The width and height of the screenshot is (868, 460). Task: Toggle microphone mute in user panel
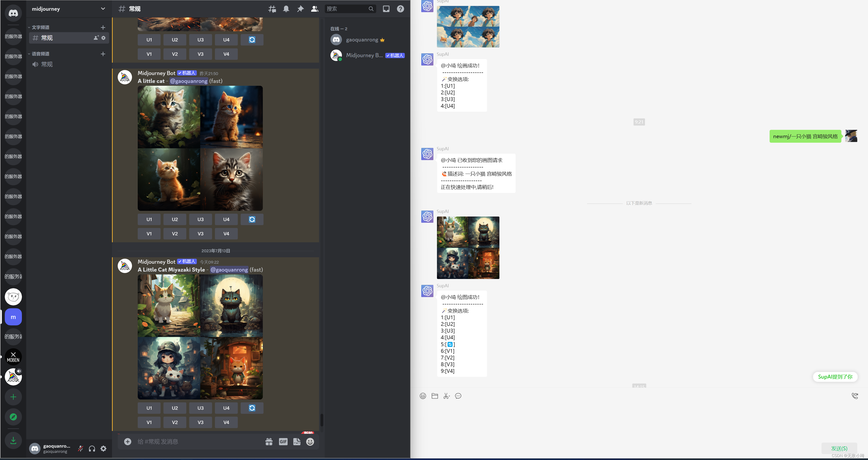(80, 449)
